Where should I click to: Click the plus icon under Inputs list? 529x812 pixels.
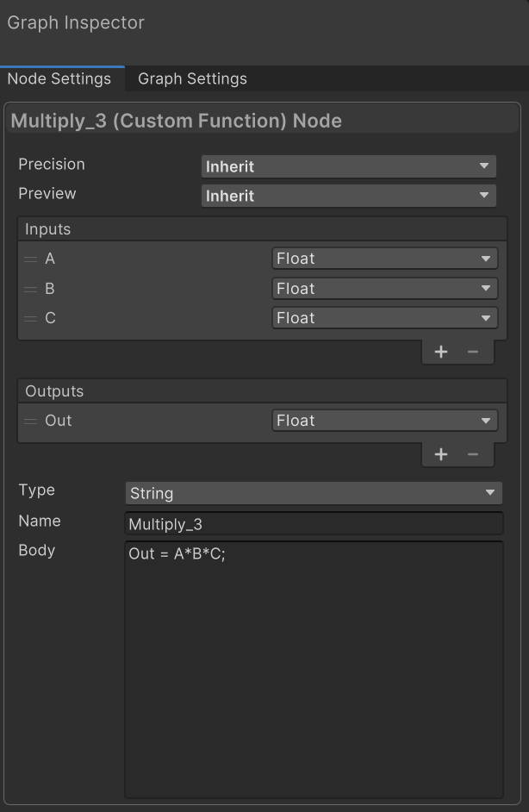point(441,352)
